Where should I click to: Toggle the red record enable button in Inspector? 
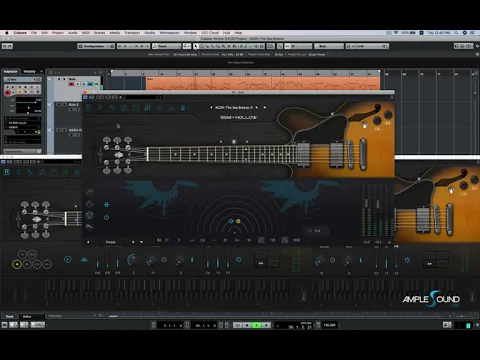[x=7, y=92]
